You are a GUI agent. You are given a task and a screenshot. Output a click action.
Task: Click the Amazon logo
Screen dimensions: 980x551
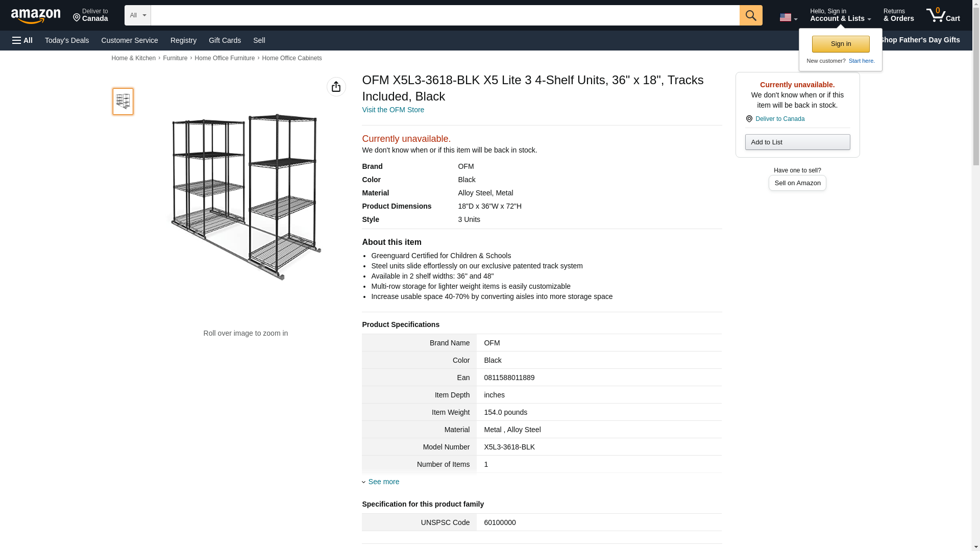[36, 16]
